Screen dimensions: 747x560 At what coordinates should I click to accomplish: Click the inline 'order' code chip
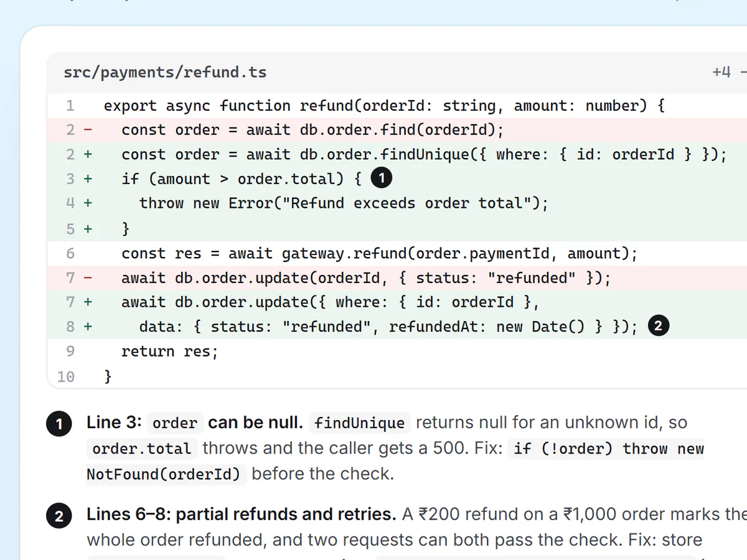pyautogui.click(x=175, y=423)
